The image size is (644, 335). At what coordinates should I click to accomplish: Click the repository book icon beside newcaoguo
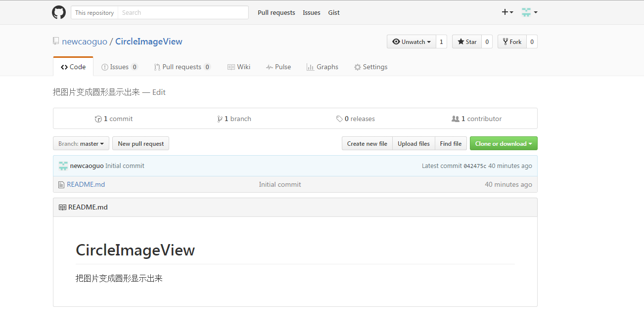[56, 41]
